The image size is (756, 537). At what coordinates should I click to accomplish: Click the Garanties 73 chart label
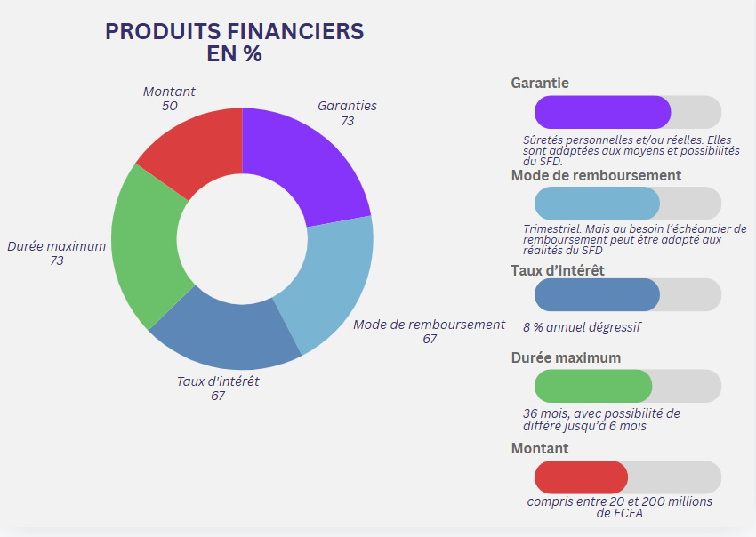[347, 113]
